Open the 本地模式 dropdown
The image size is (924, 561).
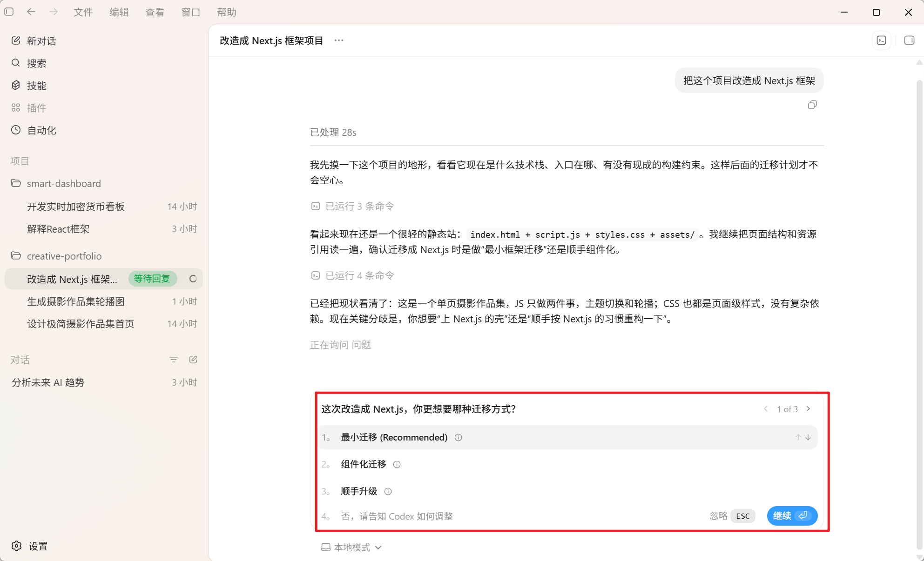coord(351,548)
